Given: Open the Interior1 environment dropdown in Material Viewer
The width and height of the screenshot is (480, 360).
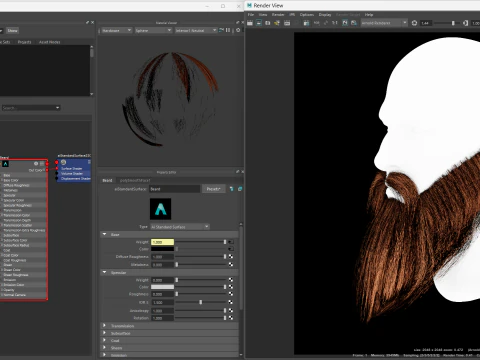Looking at the screenshot, I should (196, 30).
